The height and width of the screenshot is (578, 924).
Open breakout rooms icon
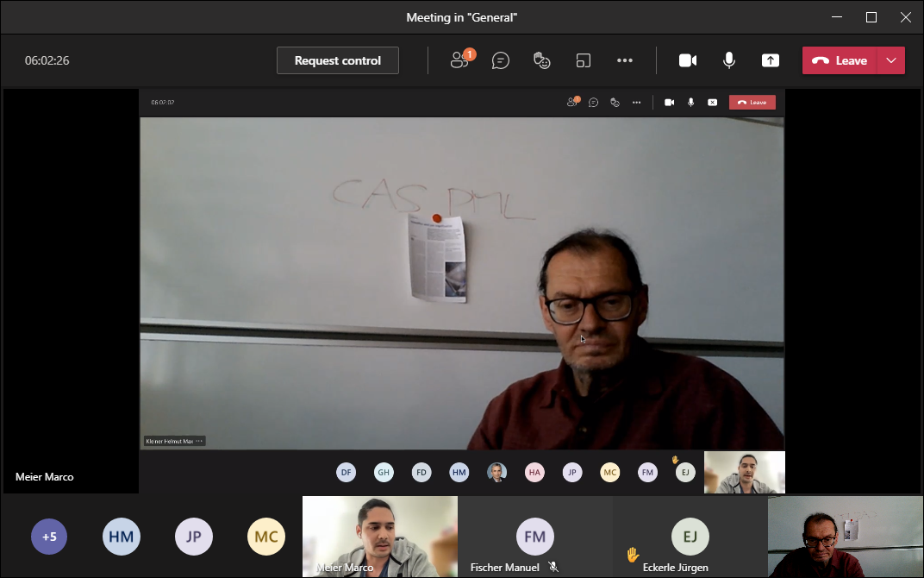click(584, 60)
